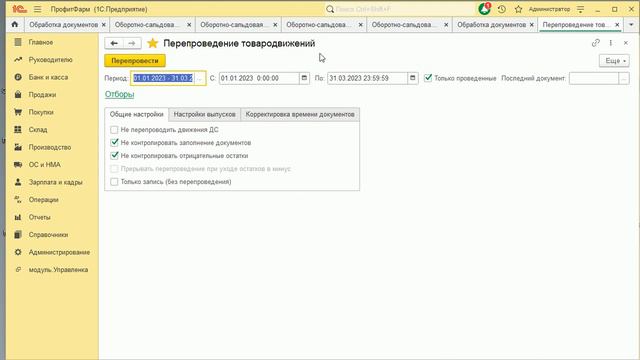Navigate forward with right arrow
Image resolution: width=640 pixels, height=360 pixels.
point(132,43)
